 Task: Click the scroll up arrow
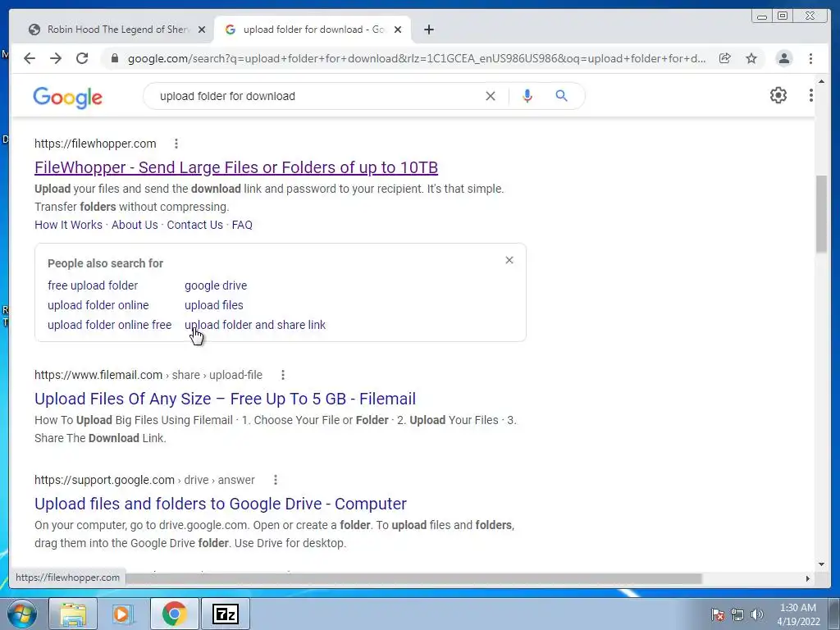(x=821, y=82)
